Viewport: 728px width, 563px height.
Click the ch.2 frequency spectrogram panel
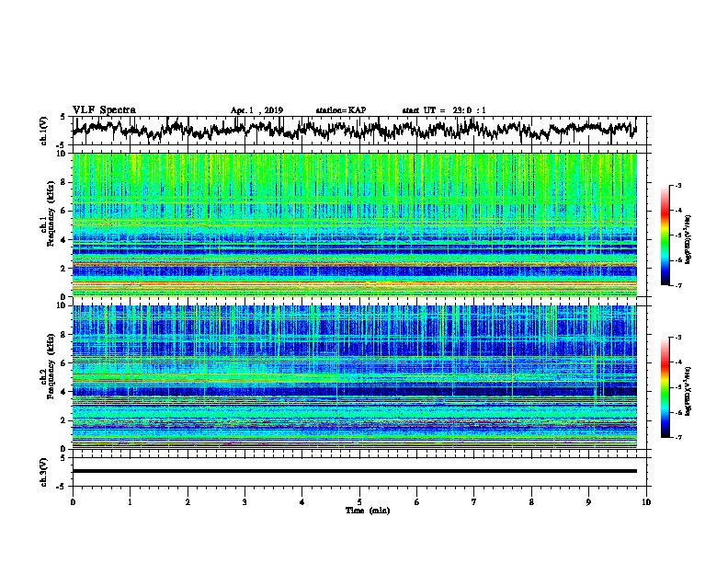click(x=355, y=377)
